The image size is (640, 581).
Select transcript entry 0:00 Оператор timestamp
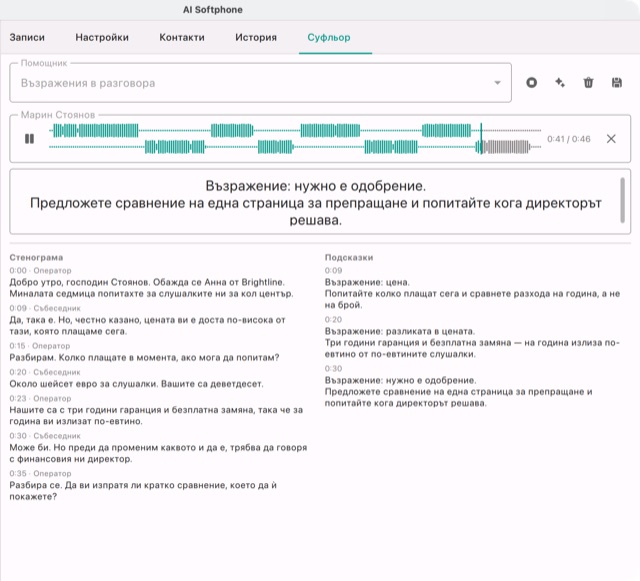[x=40, y=271]
